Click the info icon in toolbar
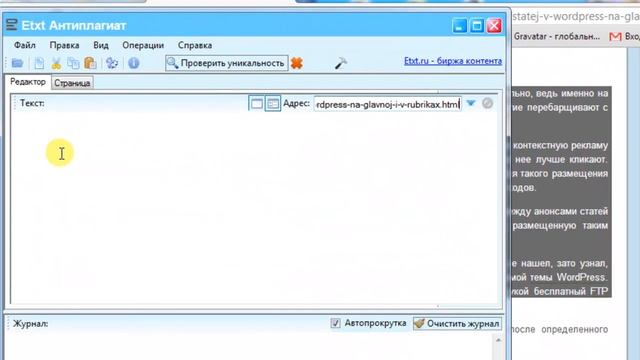This screenshot has width=640, height=360. tap(133, 63)
